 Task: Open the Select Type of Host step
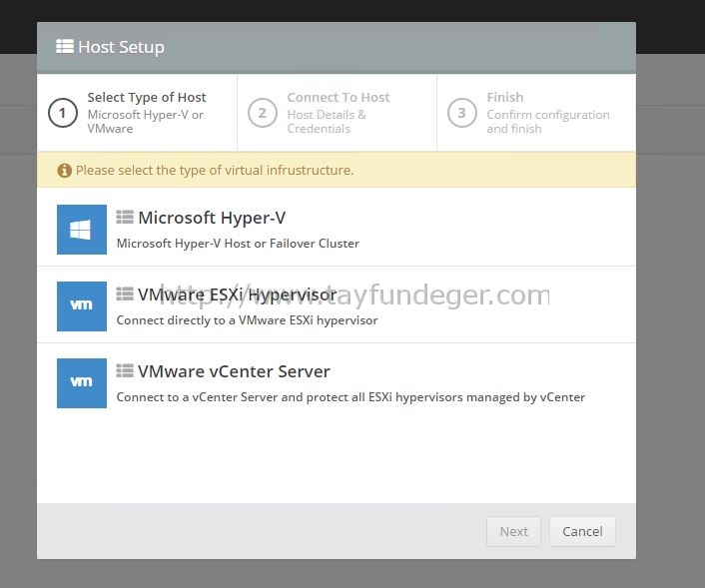(x=137, y=113)
